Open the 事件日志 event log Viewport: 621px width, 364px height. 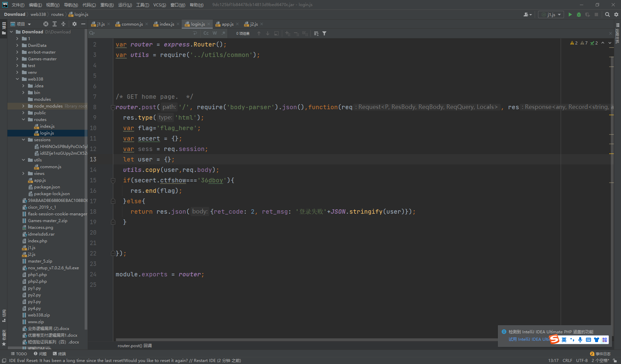600,354
